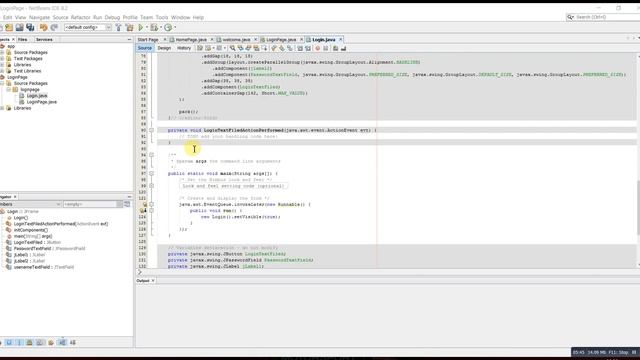640x360 pixels.
Task: Switch to the HomePage.java tab
Action: (191, 40)
